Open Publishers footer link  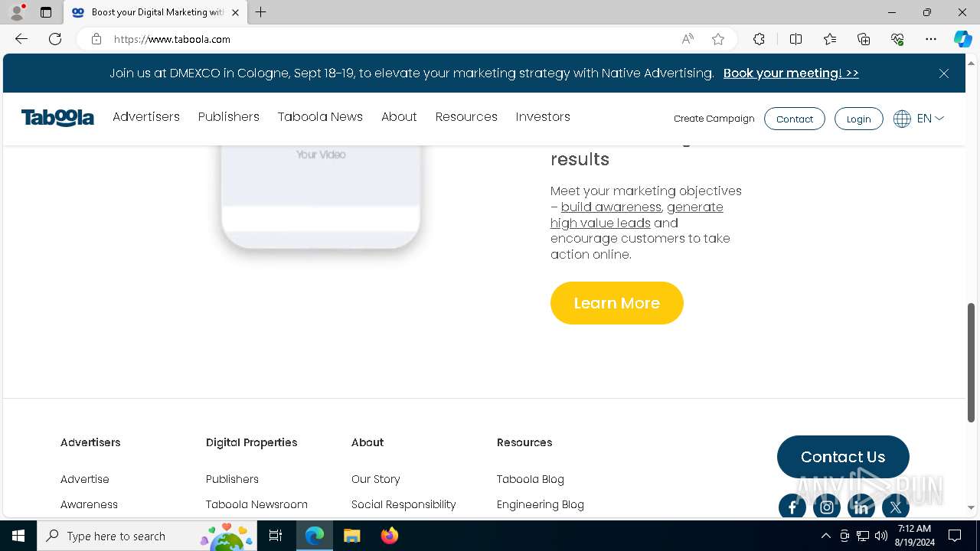pos(232,479)
